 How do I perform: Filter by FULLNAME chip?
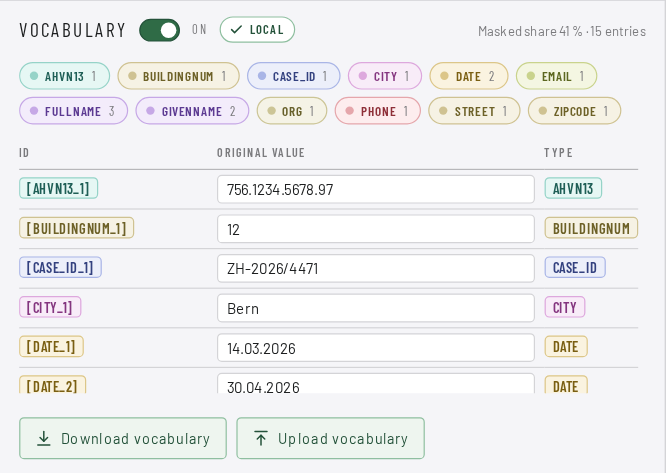click(73, 111)
